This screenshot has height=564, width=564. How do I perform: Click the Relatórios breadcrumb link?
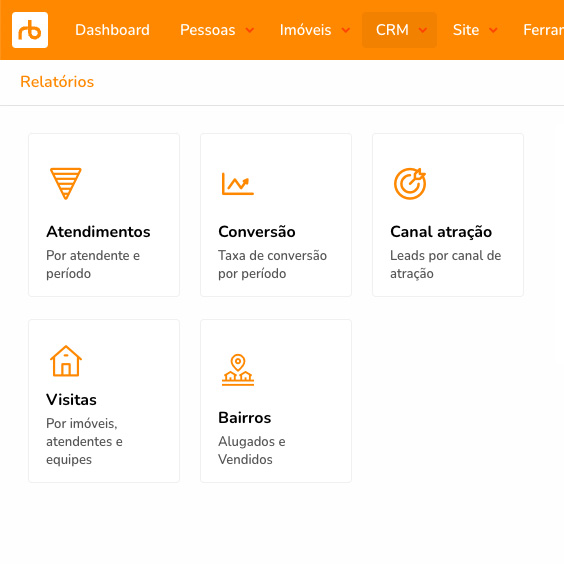[57, 82]
